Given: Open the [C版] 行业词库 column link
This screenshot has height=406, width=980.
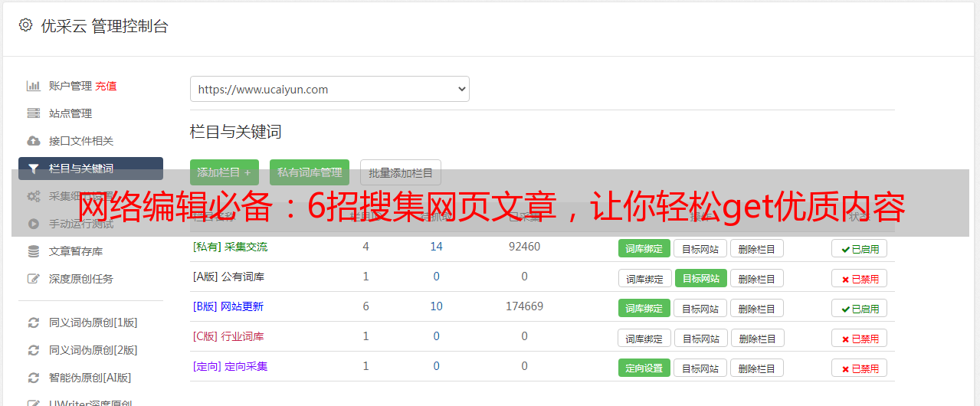Looking at the screenshot, I should [x=228, y=336].
